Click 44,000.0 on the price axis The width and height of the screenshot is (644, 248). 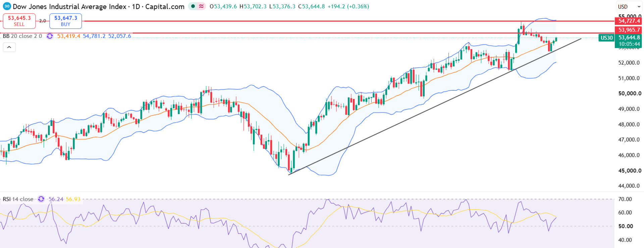(629, 186)
